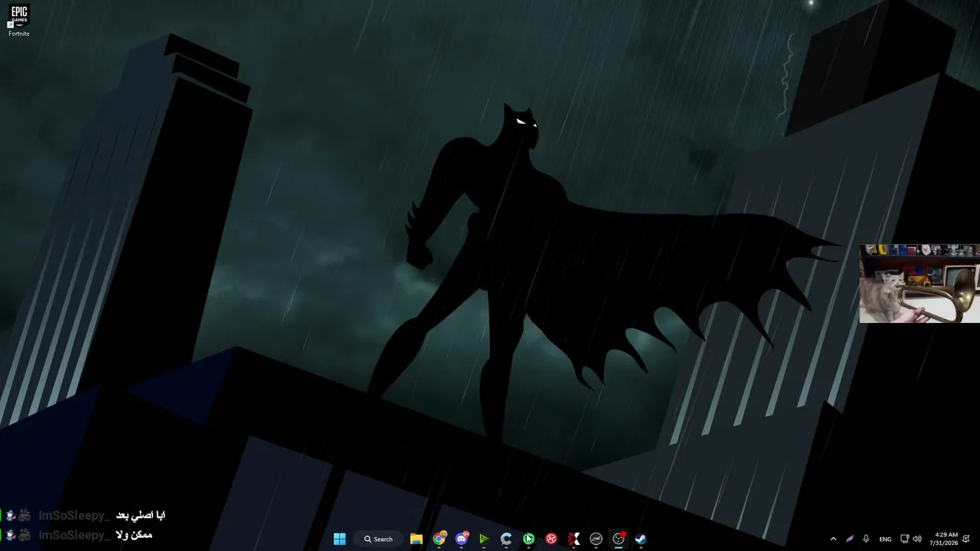Open Steam from the taskbar

pos(641,539)
